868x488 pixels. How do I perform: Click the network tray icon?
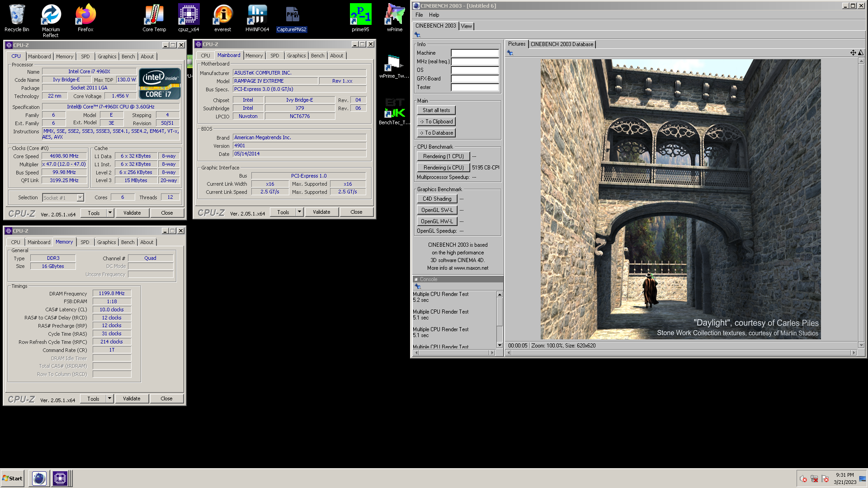click(814, 479)
